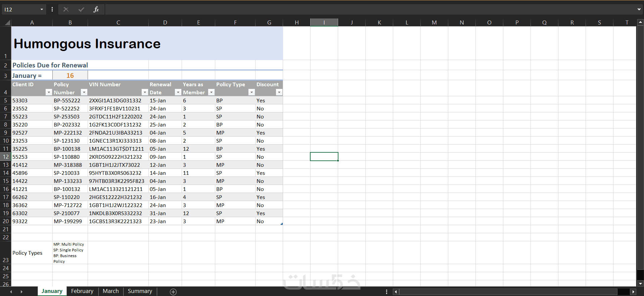Add a new sheet with plus icon
Screen dimensions: 644x296
point(173,292)
